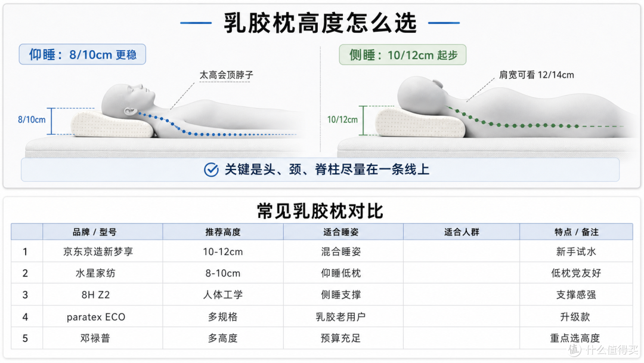Click the back-sleeper pillow illustration
This screenshot has height=363, width=644.
pyautogui.click(x=113, y=124)
